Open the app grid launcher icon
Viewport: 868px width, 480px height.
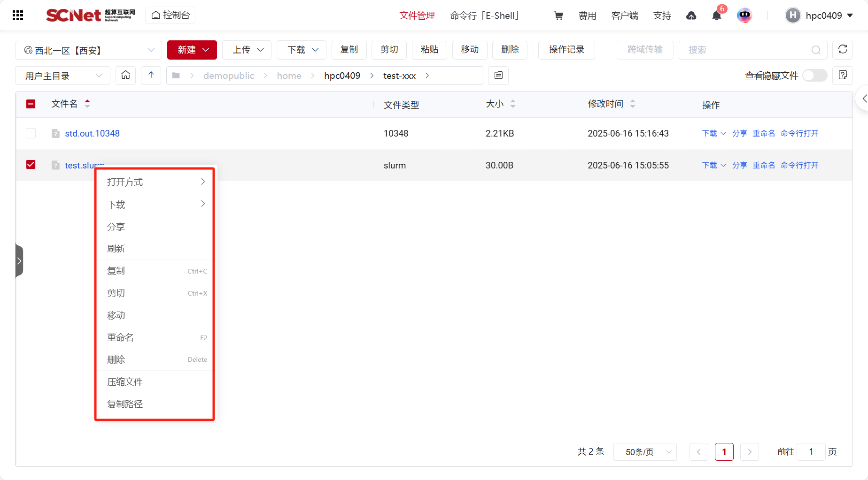[x=18, y=15]
